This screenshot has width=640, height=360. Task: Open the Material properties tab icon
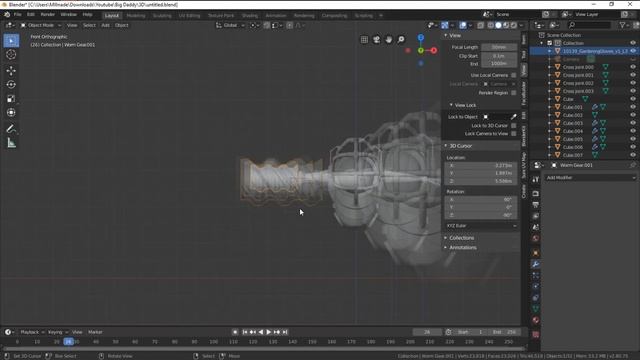536,320
